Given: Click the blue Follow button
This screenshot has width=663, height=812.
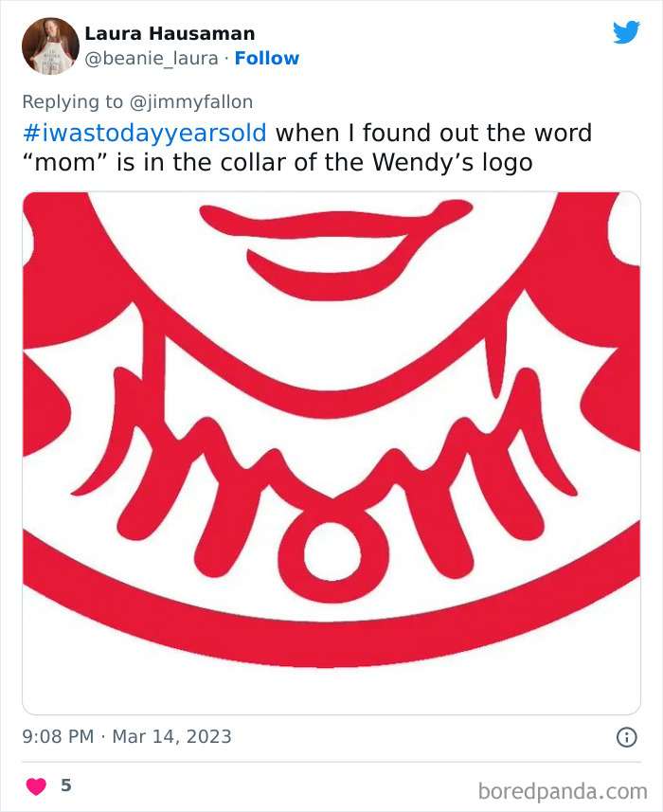Looking at the screenshot, I should [x=268, y=59].
